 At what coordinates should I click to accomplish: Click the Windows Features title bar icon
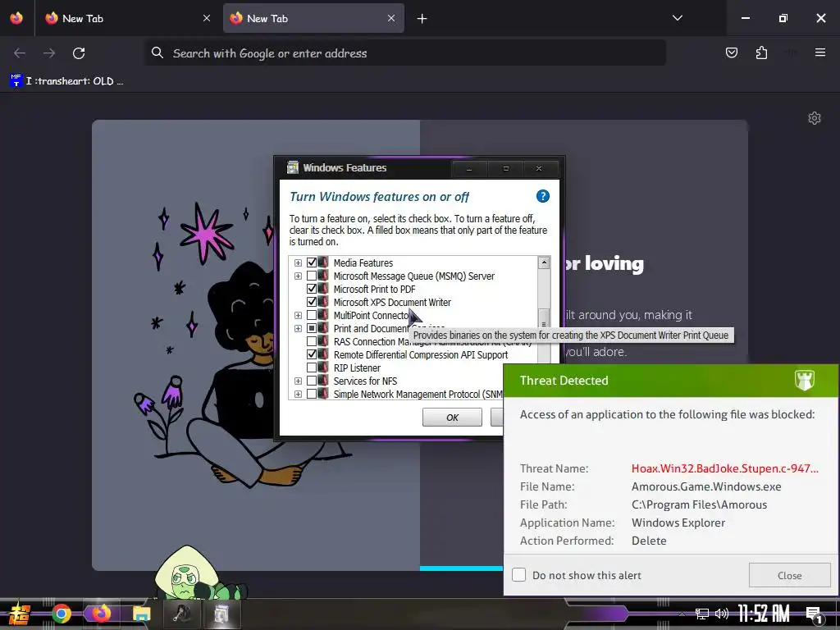[x=293, y=167]
